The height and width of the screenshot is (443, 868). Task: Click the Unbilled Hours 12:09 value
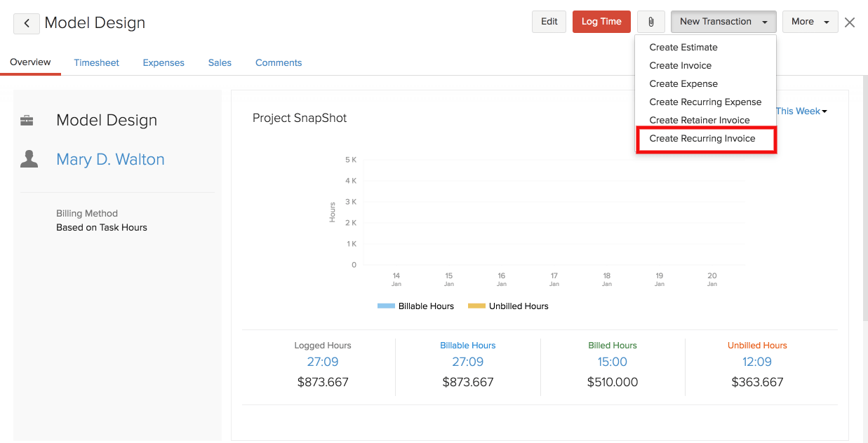756,362
